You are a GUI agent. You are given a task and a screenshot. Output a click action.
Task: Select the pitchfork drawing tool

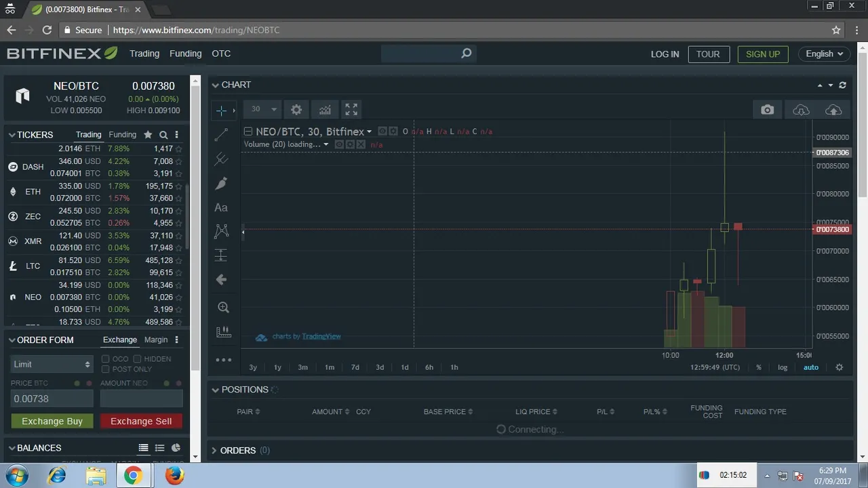pos(221,159)
